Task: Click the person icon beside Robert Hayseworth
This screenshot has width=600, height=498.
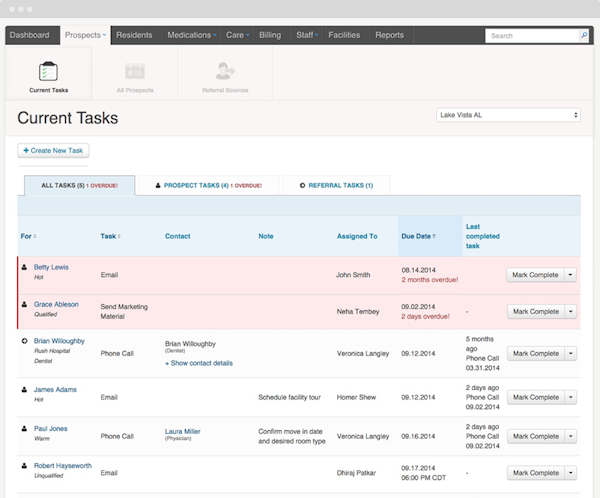Action: point(24,466)
